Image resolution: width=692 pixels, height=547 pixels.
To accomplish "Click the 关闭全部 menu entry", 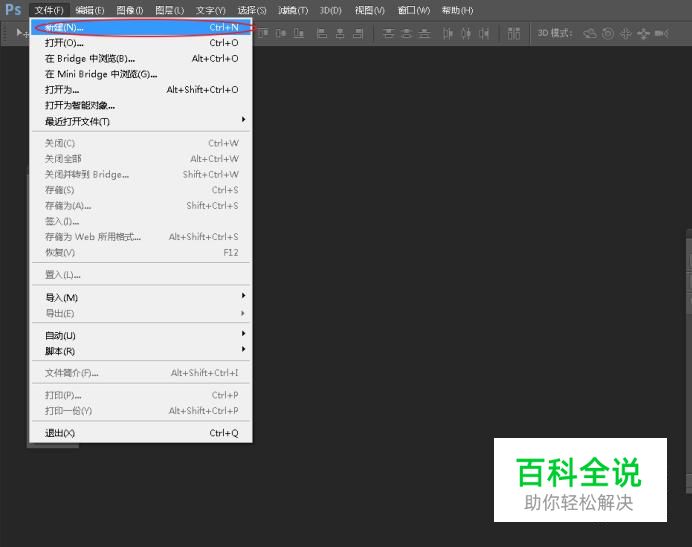I will (x=141, y=158).
